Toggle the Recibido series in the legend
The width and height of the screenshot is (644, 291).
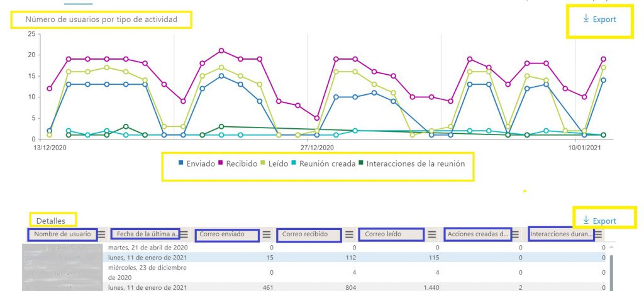238,163
